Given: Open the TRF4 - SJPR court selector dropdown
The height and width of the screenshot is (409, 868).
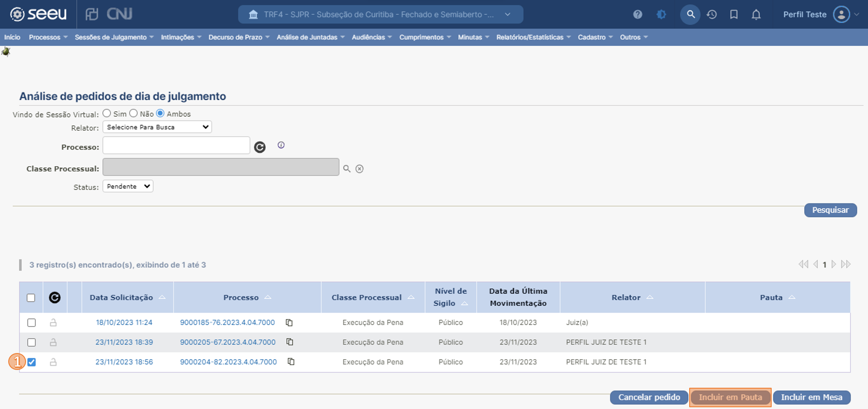Looking at the screenshot, I should point(381,14).
